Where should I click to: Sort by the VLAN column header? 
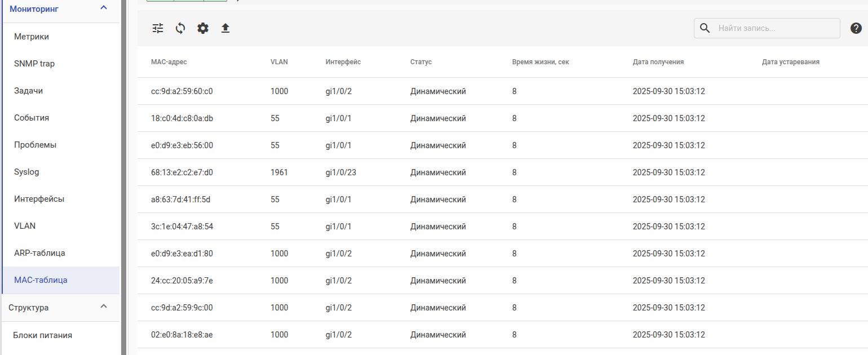click(x=279, y=62)
